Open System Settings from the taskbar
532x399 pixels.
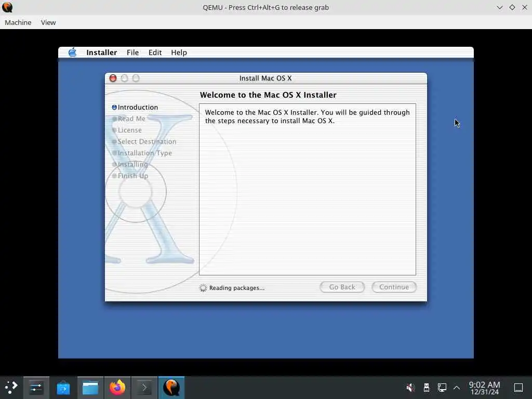[x=36, y=388]
